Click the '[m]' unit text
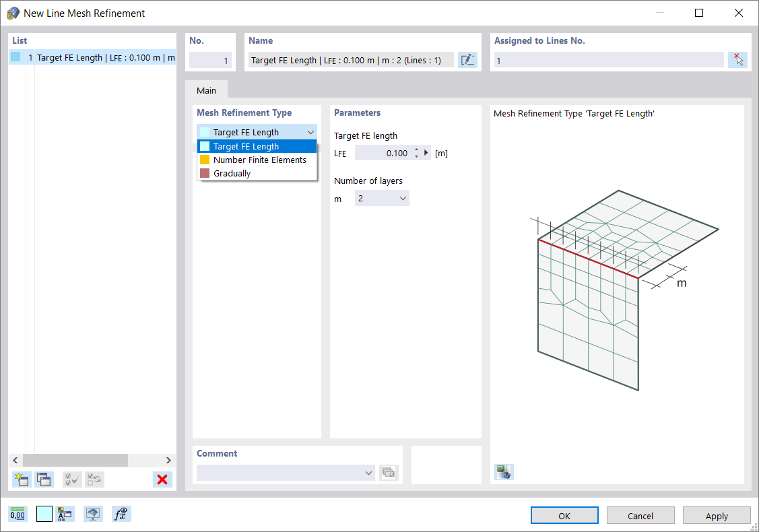This screenshot has width=759, height=532. click(x=441, y=153)
